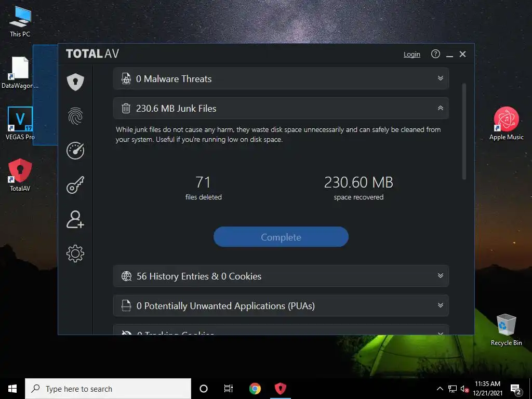
Task: Select the Apple Music desktop shortcut
Action: [x=506, y=124]
